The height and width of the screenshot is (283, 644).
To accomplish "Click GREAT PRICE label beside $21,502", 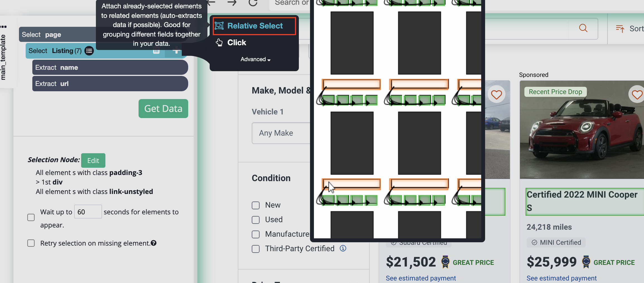I will tap(473, 263).
